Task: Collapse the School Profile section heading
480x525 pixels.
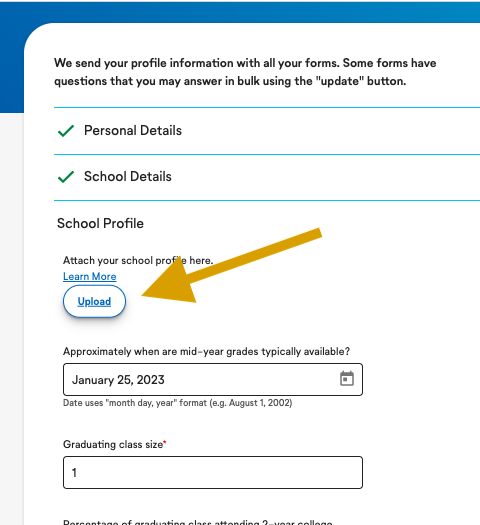Action: (100, 223)
